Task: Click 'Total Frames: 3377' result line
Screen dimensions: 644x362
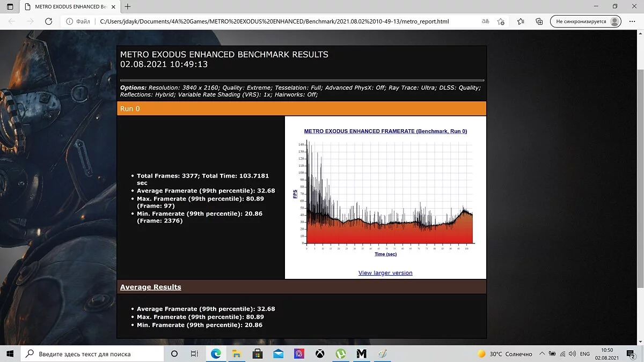Action: click(203, 179)
